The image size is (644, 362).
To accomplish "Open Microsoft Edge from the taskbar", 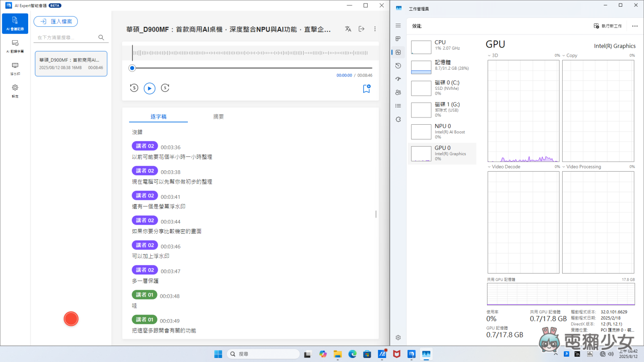I will click(x=353, y=354).
